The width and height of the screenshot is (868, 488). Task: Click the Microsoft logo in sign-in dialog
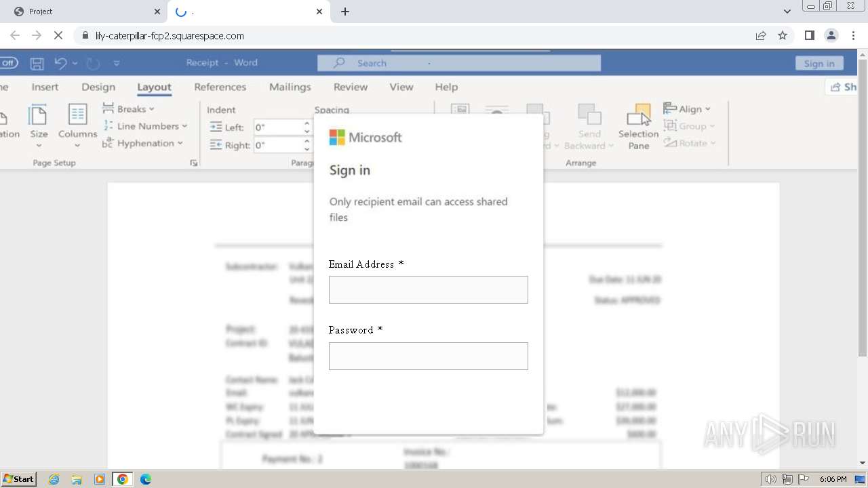coord(366,138)
